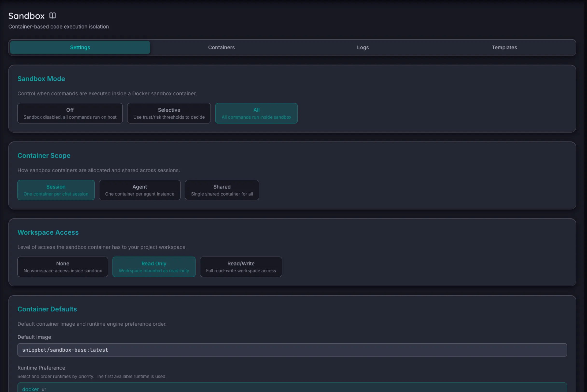The height and width of the screenshot is (392, 587).
Task: Click the Sandbox Mode heading
Action: [x=41, y=79]
